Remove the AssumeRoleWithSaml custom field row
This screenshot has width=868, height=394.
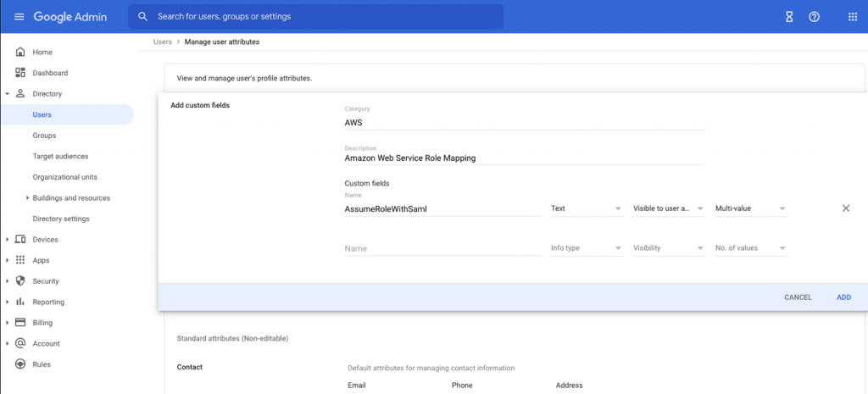[846, 208]
